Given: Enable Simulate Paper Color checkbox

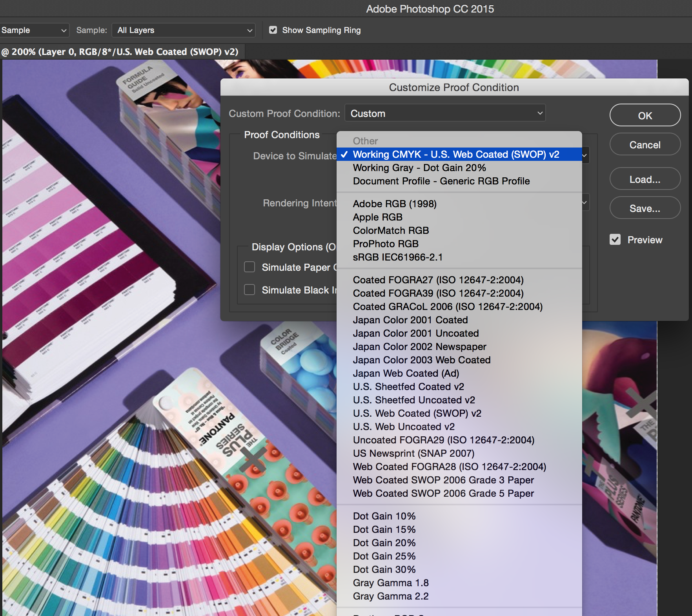Looking at the screenshot, I should [249, 267].
